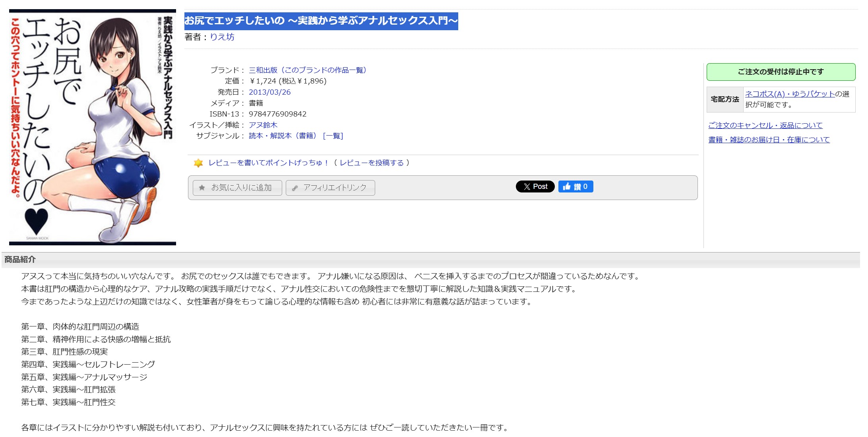
Task: Open the [一覧] subgenre list link
Action: pyautogui.click(x=333, y=136)
